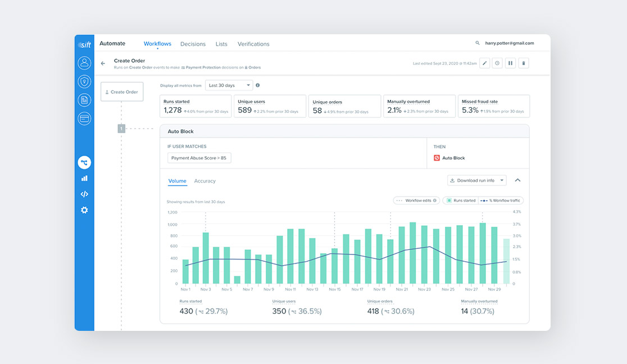
Task: Toggle the % Workflow traffic legend item
Action: click(x=499, y=201)
